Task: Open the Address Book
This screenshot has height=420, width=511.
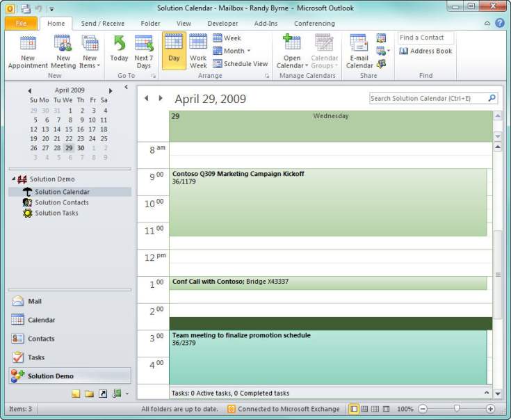Action: 425,51
